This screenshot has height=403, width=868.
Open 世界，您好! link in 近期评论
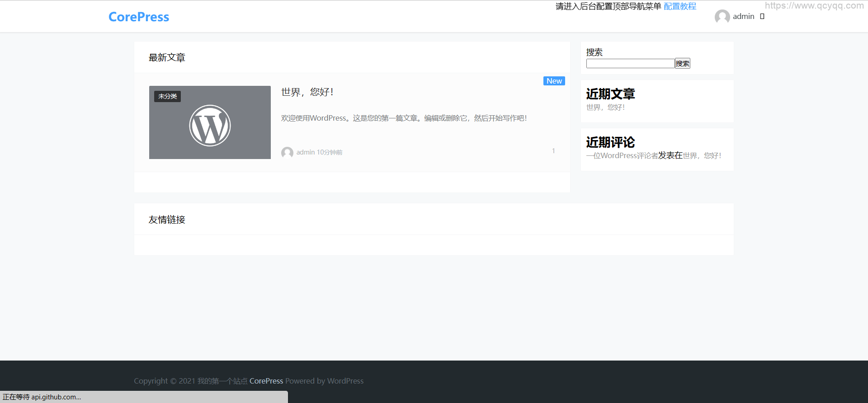pyautogui.click(x=702, y=156)
